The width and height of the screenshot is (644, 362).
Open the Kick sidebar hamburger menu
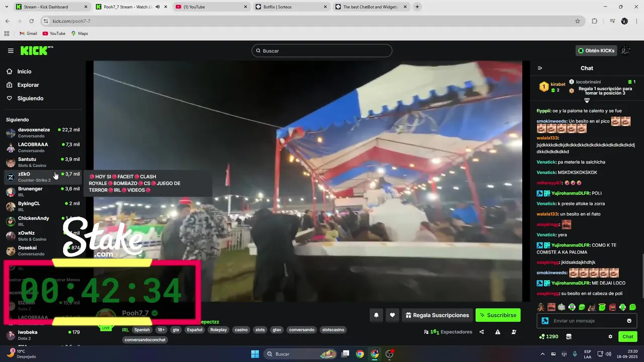point(11,51)
